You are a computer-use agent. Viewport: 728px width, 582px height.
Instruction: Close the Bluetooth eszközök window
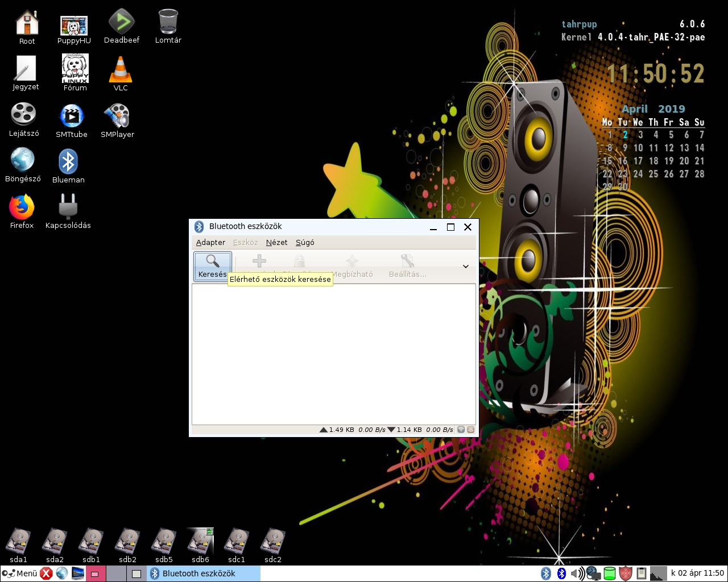point(468,227)
